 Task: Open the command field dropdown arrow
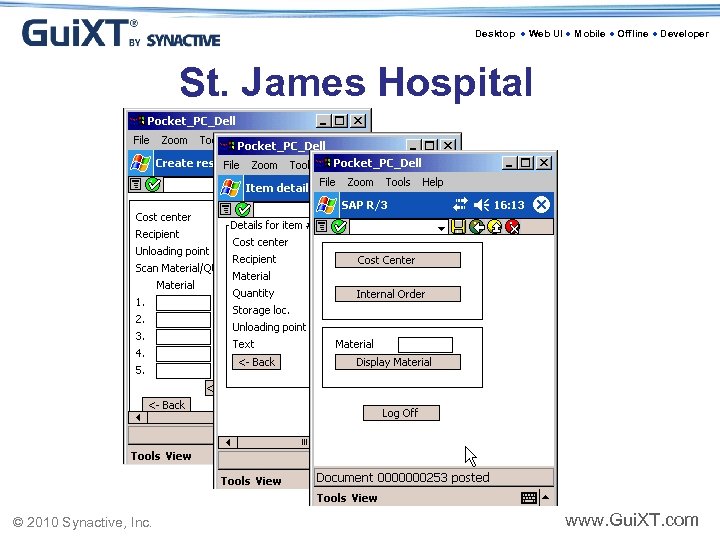[x=441, y=227]
